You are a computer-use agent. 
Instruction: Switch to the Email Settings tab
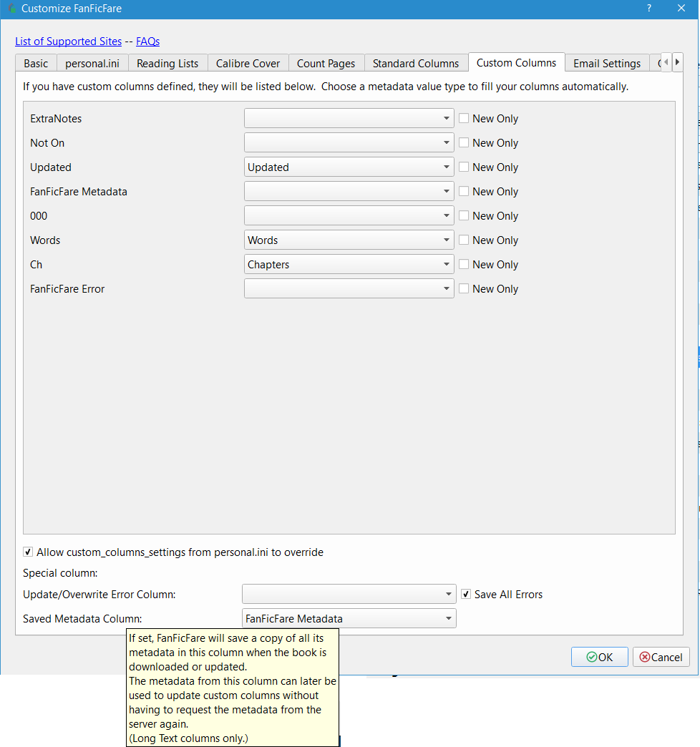(x=607, y=64)
